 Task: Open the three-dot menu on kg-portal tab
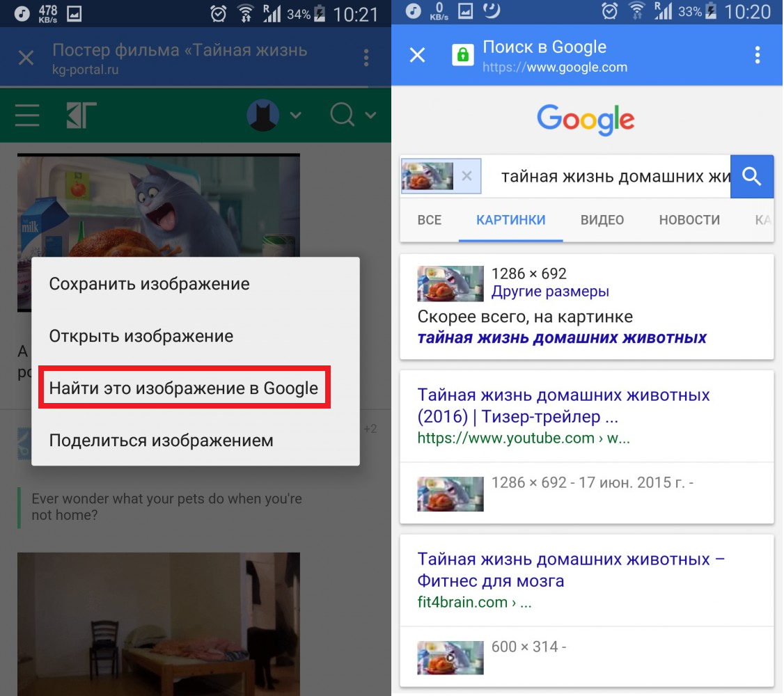366,58
